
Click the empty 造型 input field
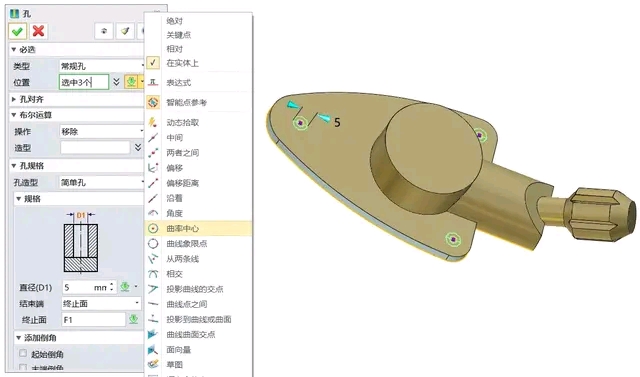pyautogui.click(x=95, y=147)
